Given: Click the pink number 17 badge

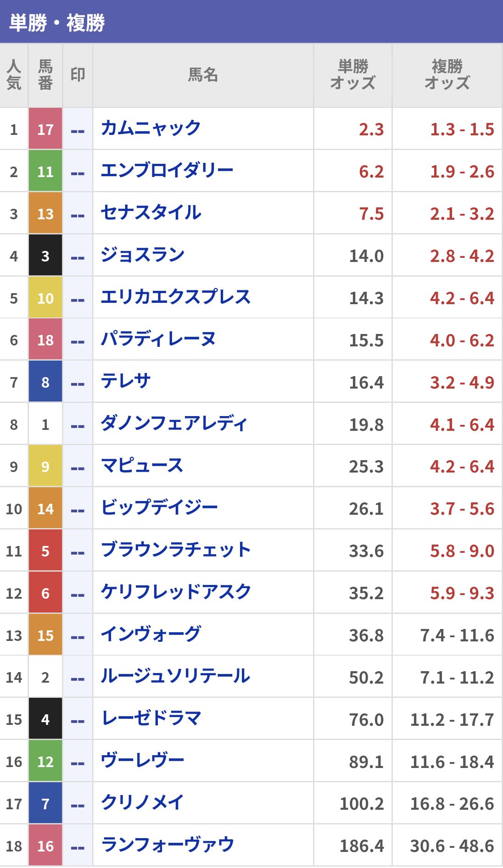Looking at the screenshot, I should [45, 129].
